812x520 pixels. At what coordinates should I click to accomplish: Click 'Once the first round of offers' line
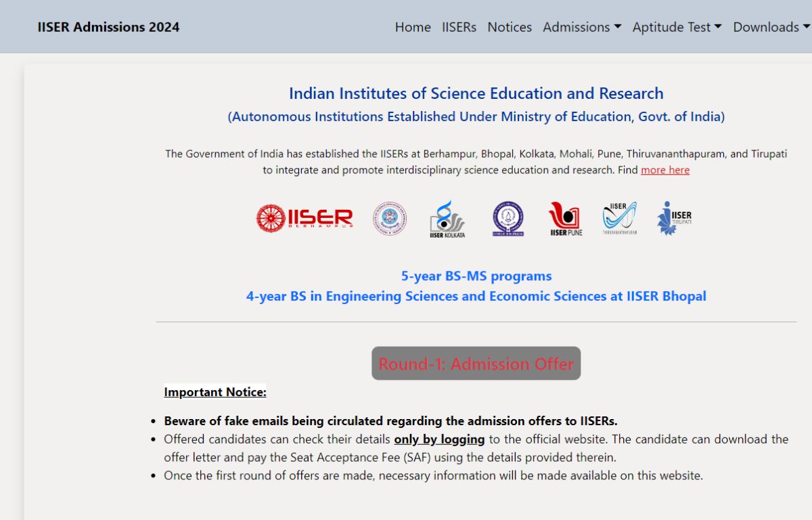point(433,475)
